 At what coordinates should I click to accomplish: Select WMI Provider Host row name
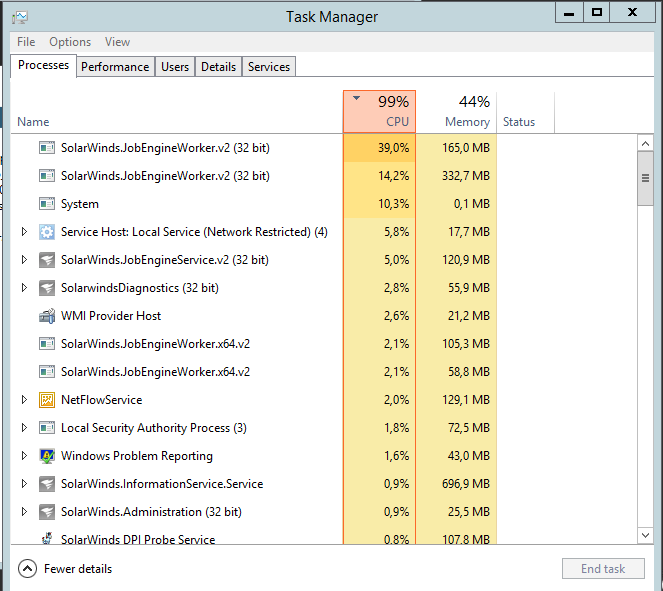[x=111, y=316]
